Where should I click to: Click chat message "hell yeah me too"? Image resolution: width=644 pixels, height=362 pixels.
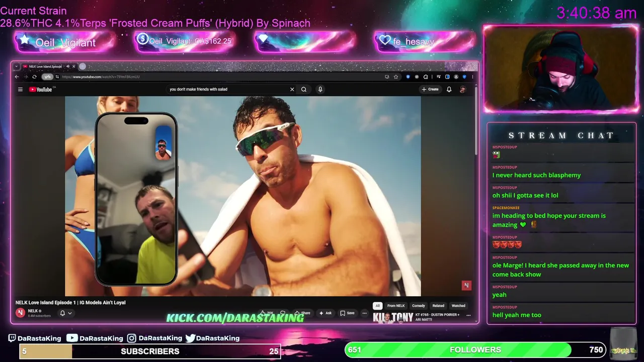(x=517, y=315)
